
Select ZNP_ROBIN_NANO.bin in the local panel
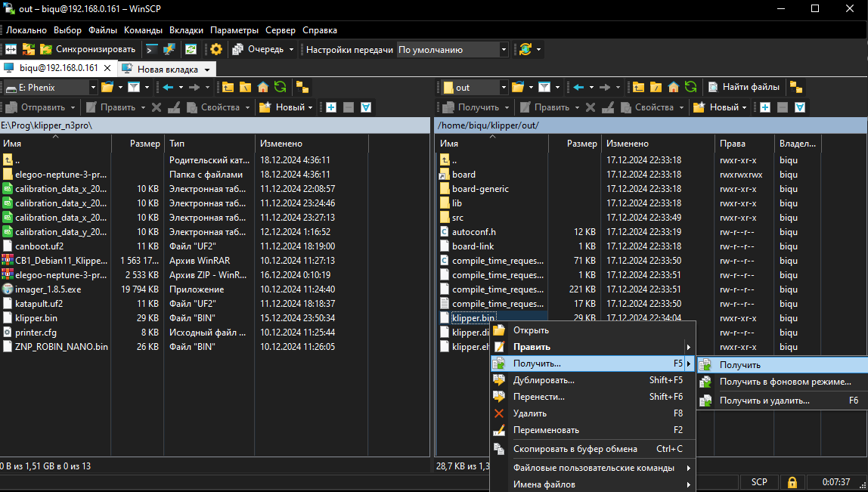tap(61, 347)
